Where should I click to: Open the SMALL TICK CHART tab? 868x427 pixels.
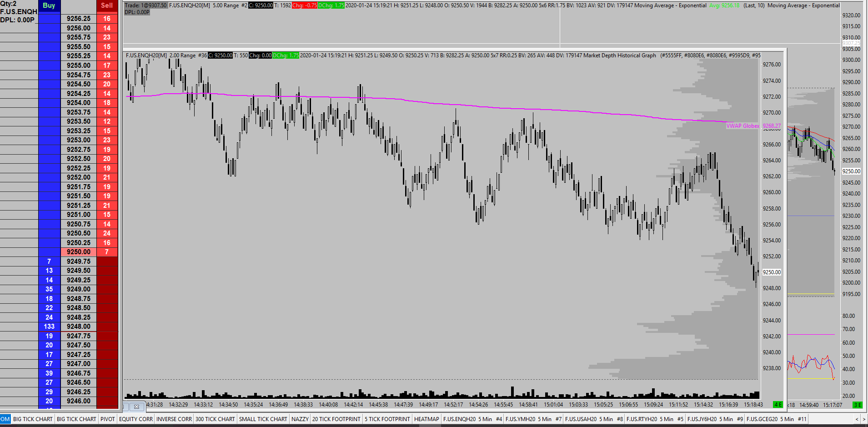263,419
